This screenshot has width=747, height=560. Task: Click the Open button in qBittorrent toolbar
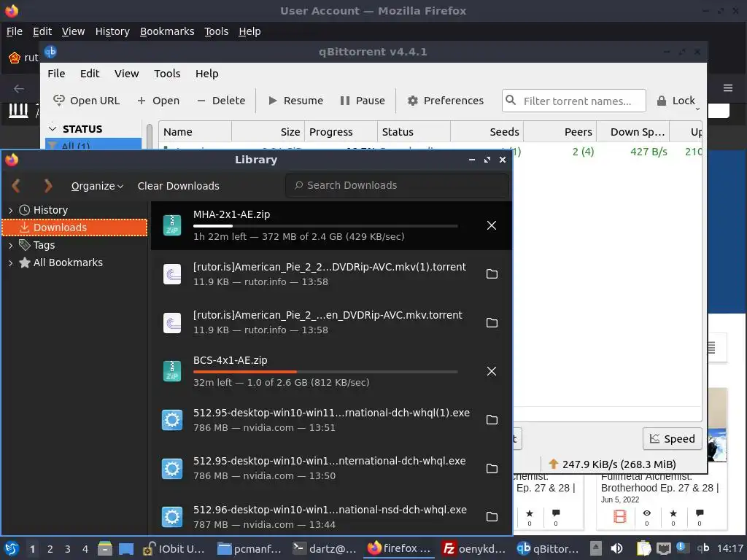coord(158,101)
